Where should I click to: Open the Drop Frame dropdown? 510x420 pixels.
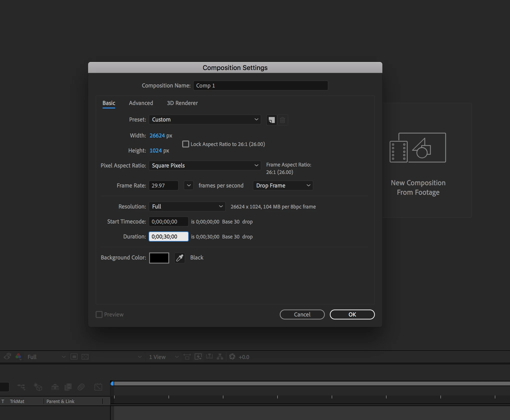coord(283,185)
